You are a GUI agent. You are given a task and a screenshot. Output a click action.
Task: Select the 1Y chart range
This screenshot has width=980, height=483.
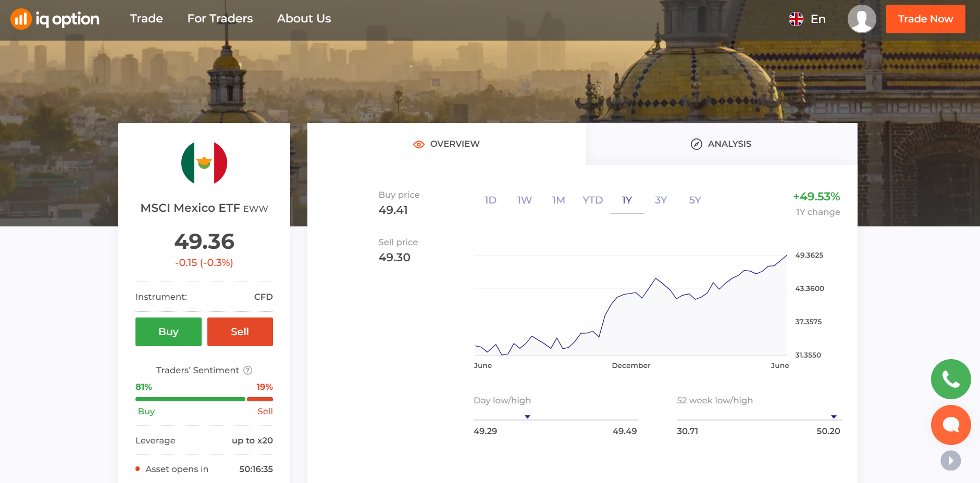627,200
